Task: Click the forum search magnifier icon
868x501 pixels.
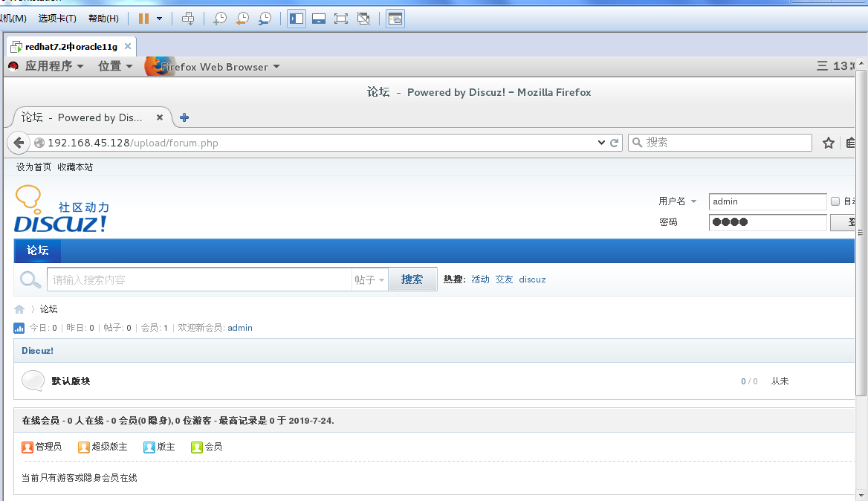Action: pyautogui.click(x=30, y=279)
